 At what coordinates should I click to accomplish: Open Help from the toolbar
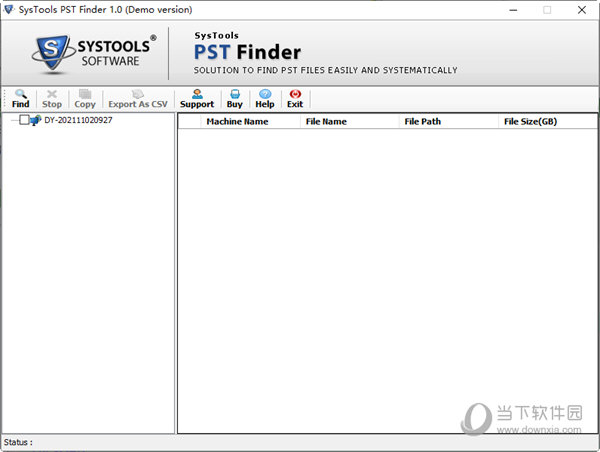coord(265,99)
